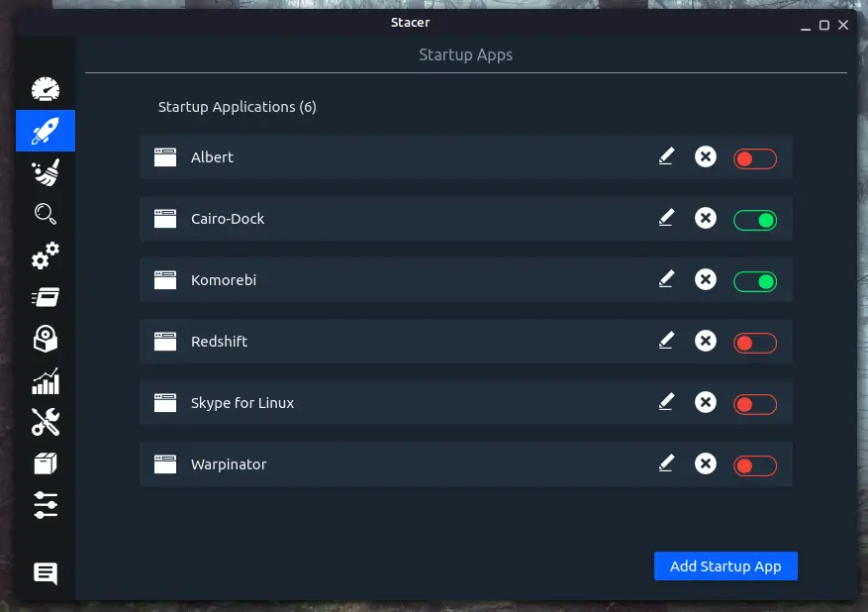Click the Warpinator row window icon
The height and width of the screenshot is (612, 868).
(x=165, y=464)
